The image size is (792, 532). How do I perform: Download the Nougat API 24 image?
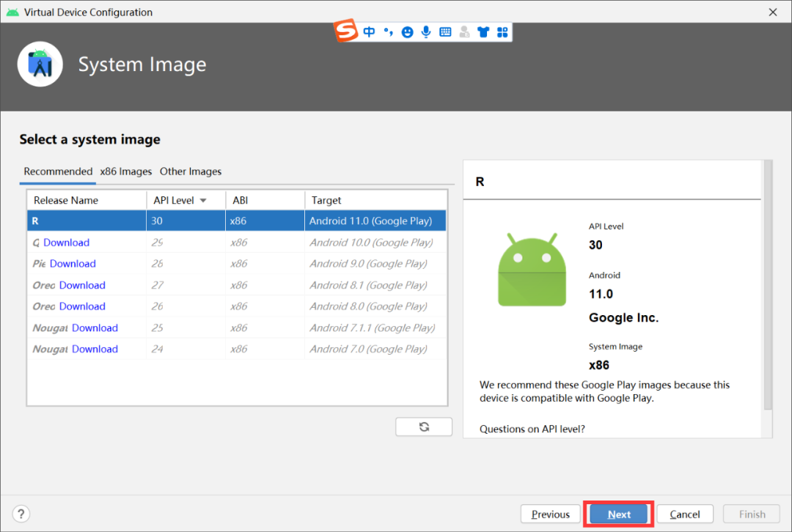click(95, 350)
